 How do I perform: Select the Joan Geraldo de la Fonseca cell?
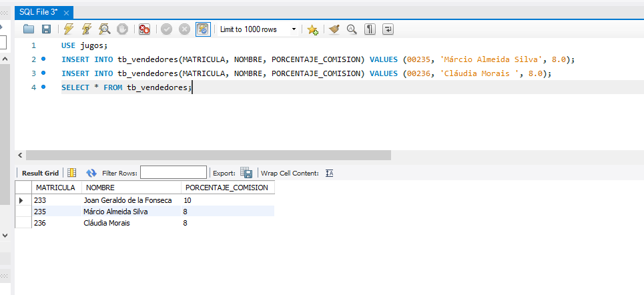131,200
